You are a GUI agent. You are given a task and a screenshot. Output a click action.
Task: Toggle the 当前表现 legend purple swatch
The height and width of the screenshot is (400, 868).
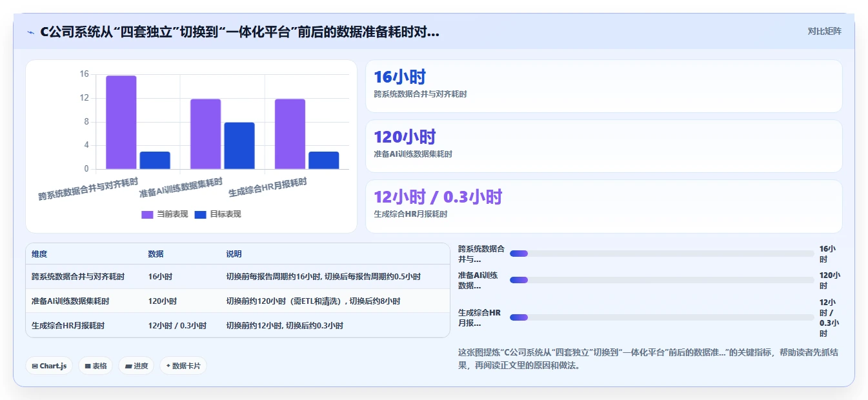click(x=147, y=214)
